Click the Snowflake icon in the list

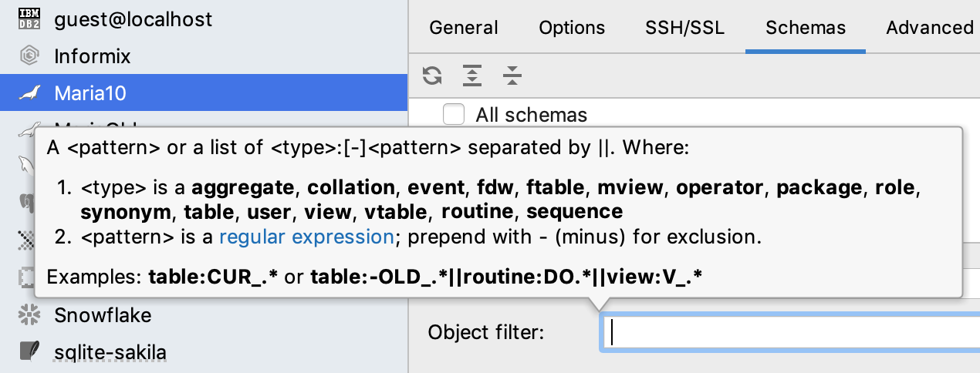(29, 315)
